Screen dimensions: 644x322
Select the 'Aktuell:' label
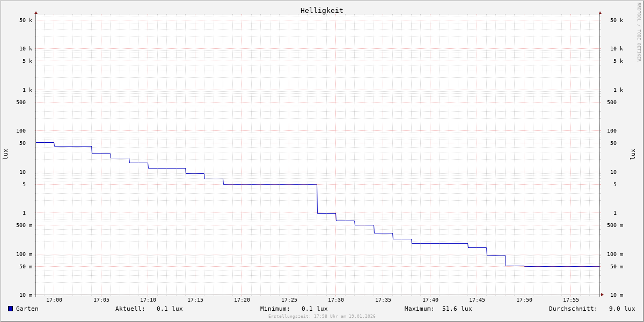(x=130, y=309)
